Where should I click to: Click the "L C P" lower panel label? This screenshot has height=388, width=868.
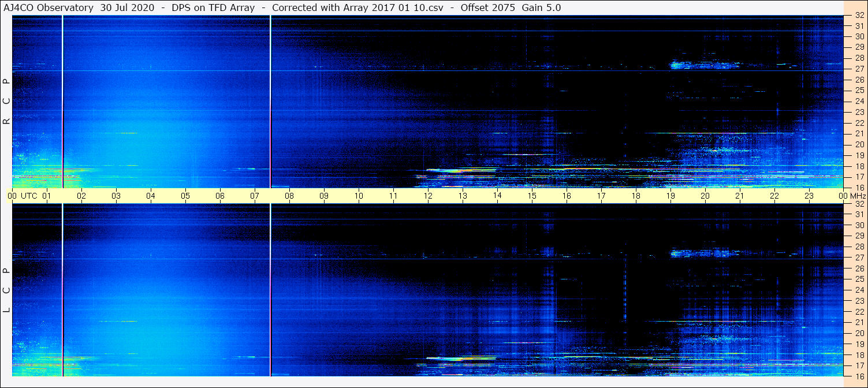pos(6,290)
